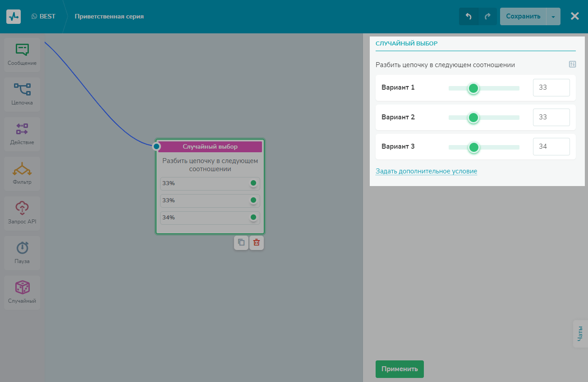Select the Случайный выбор block header
Image resolution: width=588 pixels, height=382 pixels.
210,146
